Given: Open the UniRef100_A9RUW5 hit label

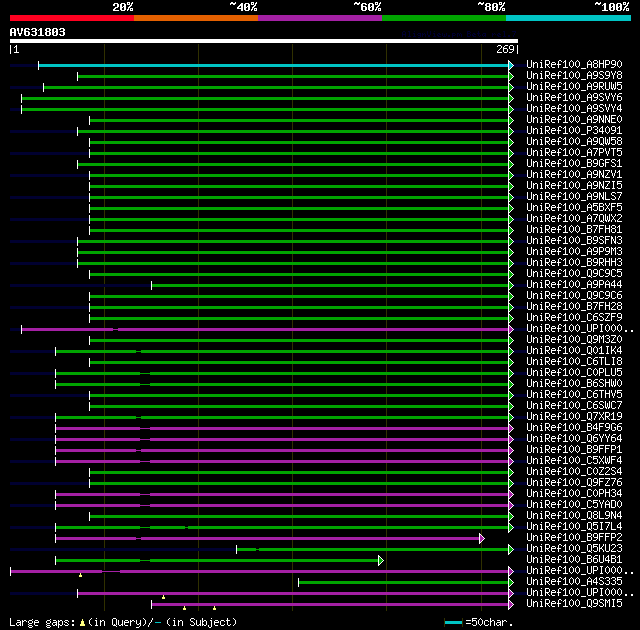Looking at the screenshot, I should (574, 87).
